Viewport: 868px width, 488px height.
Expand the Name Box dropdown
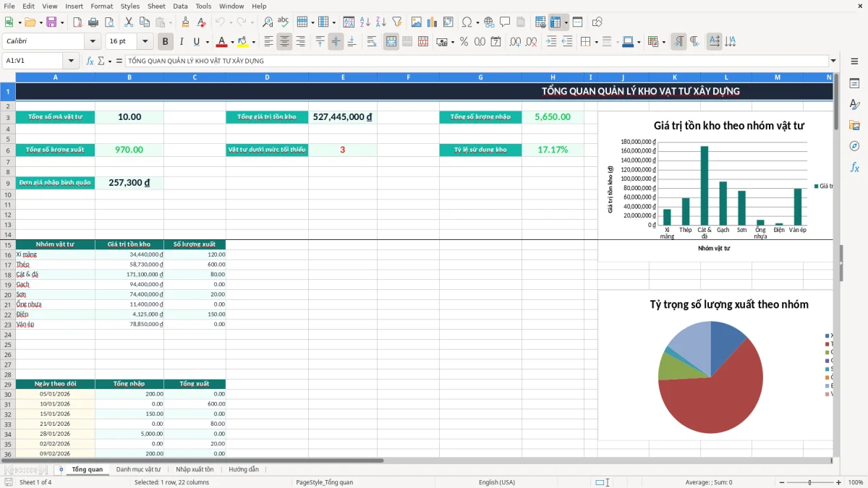pos(71,61)
